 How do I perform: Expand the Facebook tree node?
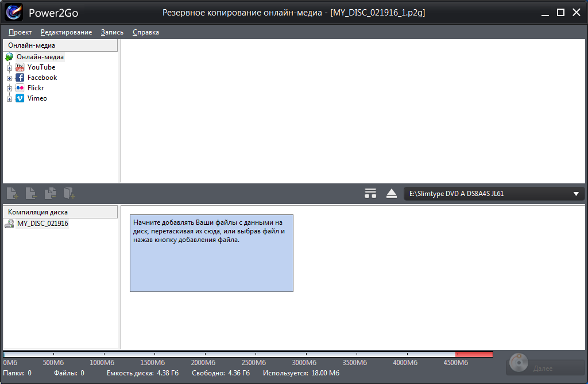coord(9,78)
